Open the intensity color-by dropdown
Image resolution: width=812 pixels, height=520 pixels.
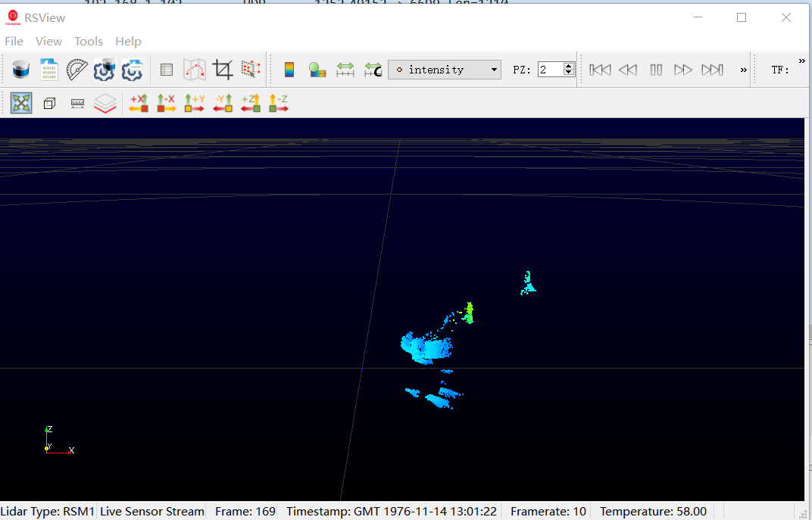pos(445,70)
